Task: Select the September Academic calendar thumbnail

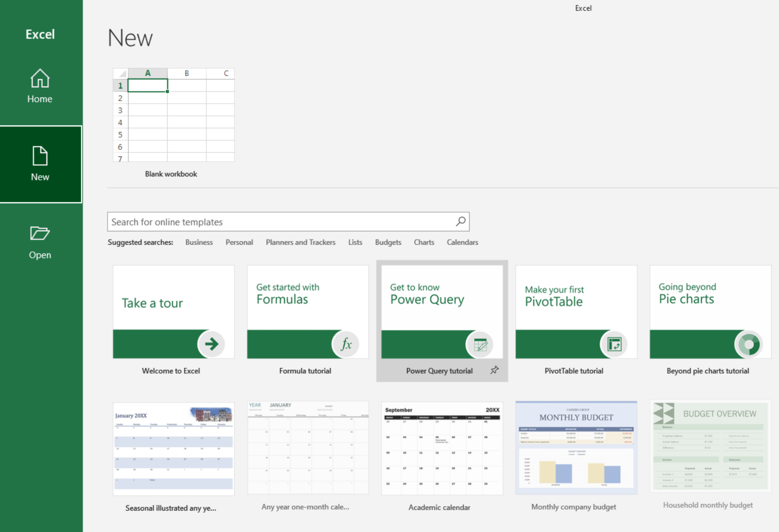Action: tap(442, 448)
